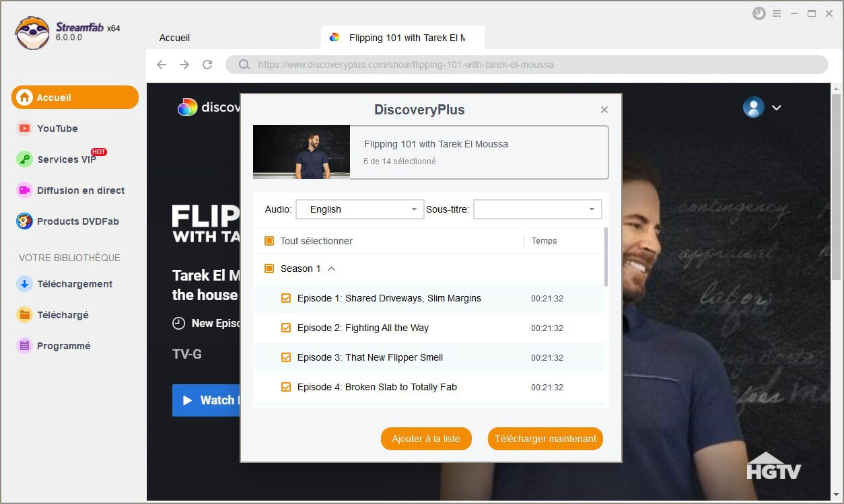Go back with the browser back arrow
Viewport: 844px width, 504px height.
162,65
